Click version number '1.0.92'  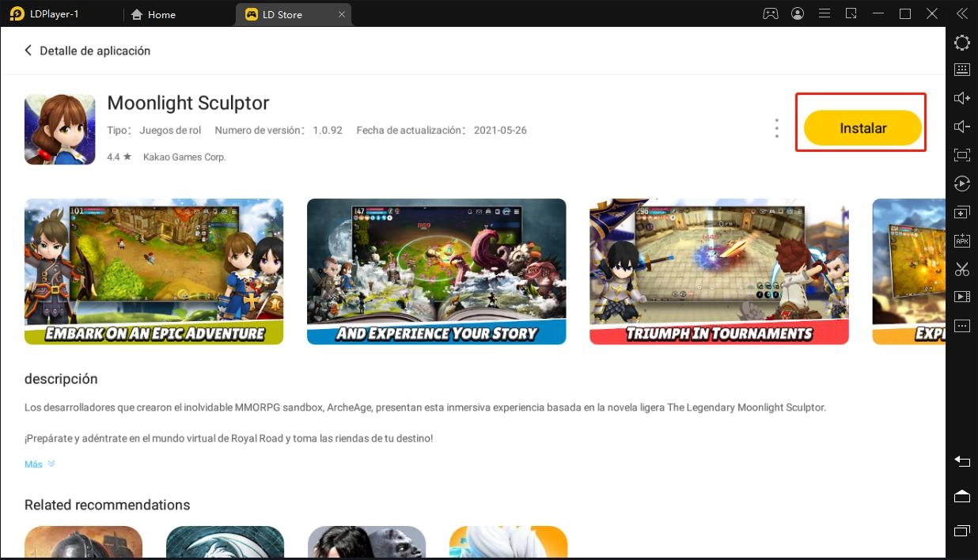(x=327, y=131)
